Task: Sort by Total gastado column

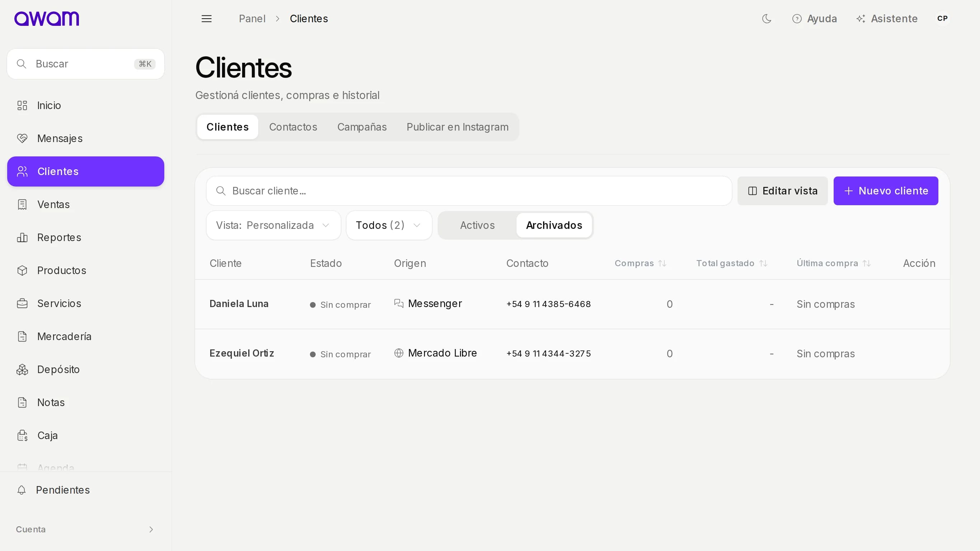Action: 732,263
